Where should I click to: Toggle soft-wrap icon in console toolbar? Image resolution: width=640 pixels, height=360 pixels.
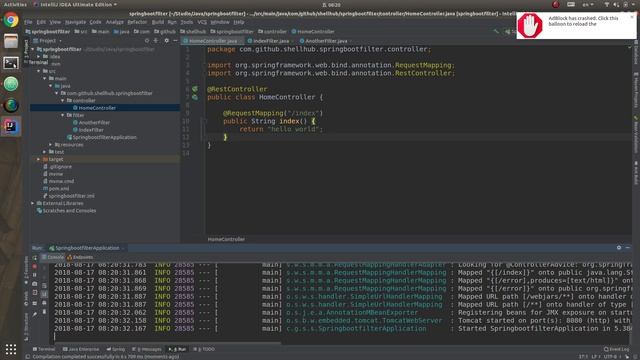44,285
